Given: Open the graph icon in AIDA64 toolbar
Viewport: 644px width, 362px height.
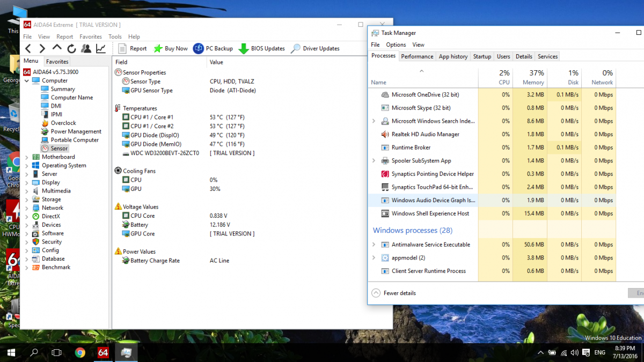Looking at the screenshot, I should pyautogui.click(x=101, y=49).
